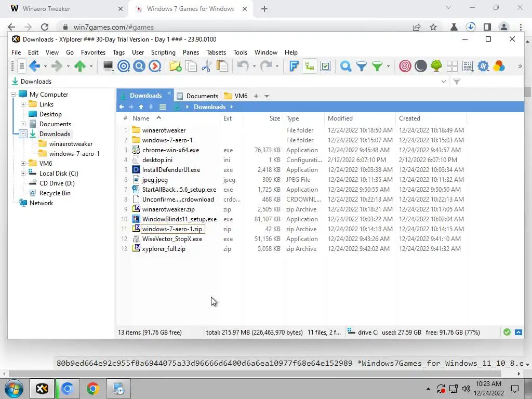Collapse the My Computer tree node

point(13,95)
